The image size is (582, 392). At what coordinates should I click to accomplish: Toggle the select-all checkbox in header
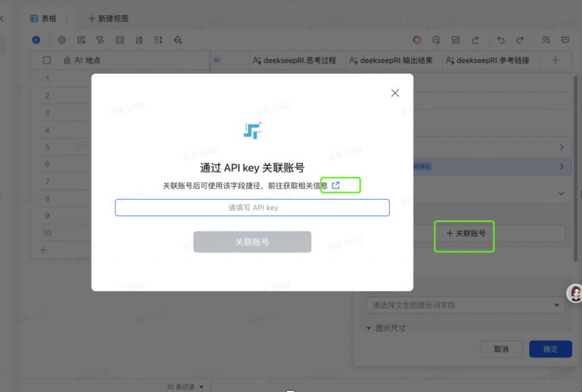pos(47,60)
